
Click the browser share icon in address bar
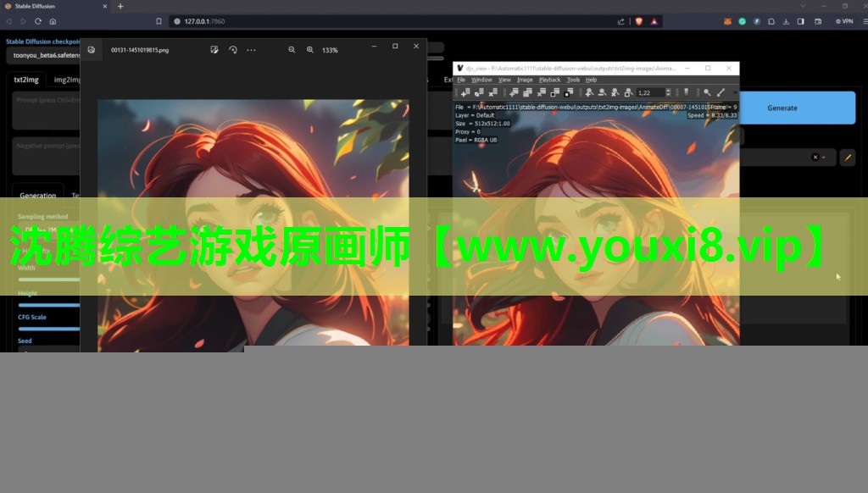pos(621,21)
